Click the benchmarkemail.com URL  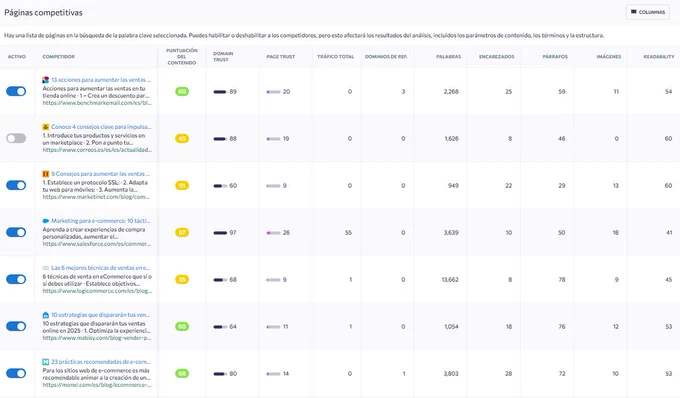[97, 103]
